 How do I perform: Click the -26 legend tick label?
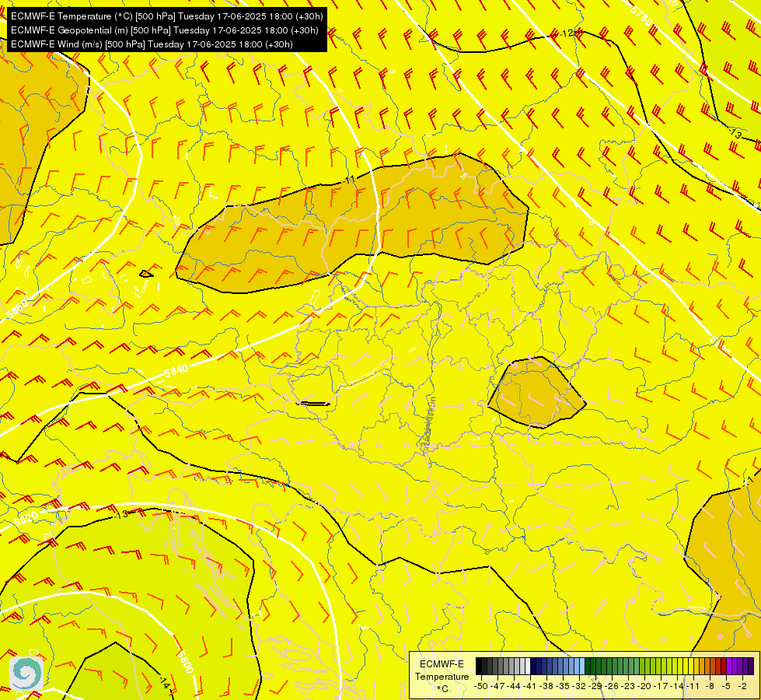point(613,686)
